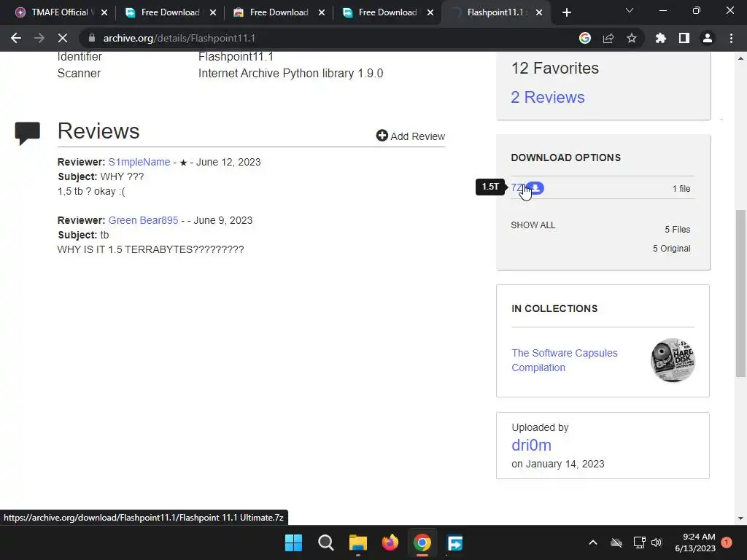Click the 'WHY IS IT 1.5 TERRABYTES' review text
The width and height of the screenshot is (747, 560).
point(150,249)
